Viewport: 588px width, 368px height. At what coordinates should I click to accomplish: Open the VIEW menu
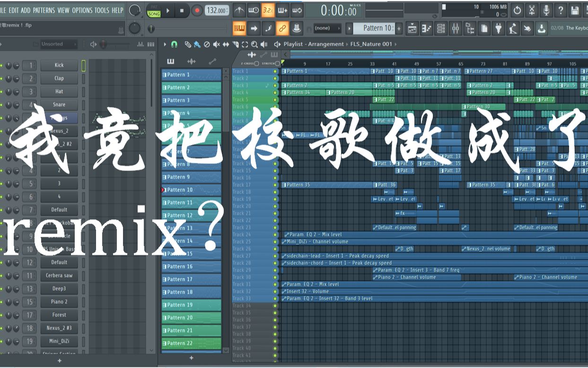point(63,10)
